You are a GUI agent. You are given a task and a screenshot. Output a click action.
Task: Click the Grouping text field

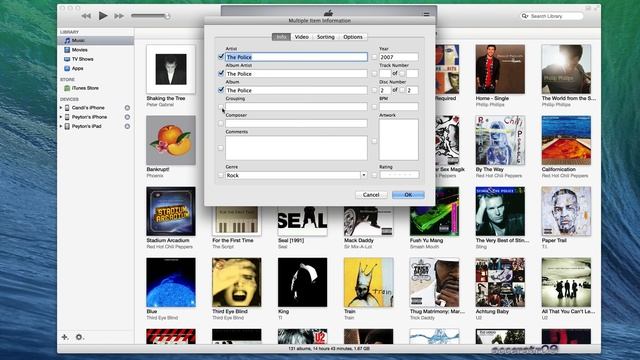coord(296,107)
